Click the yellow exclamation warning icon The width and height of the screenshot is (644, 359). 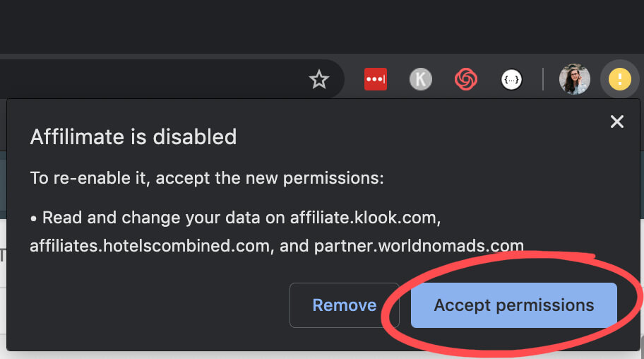tap(620, 79)
